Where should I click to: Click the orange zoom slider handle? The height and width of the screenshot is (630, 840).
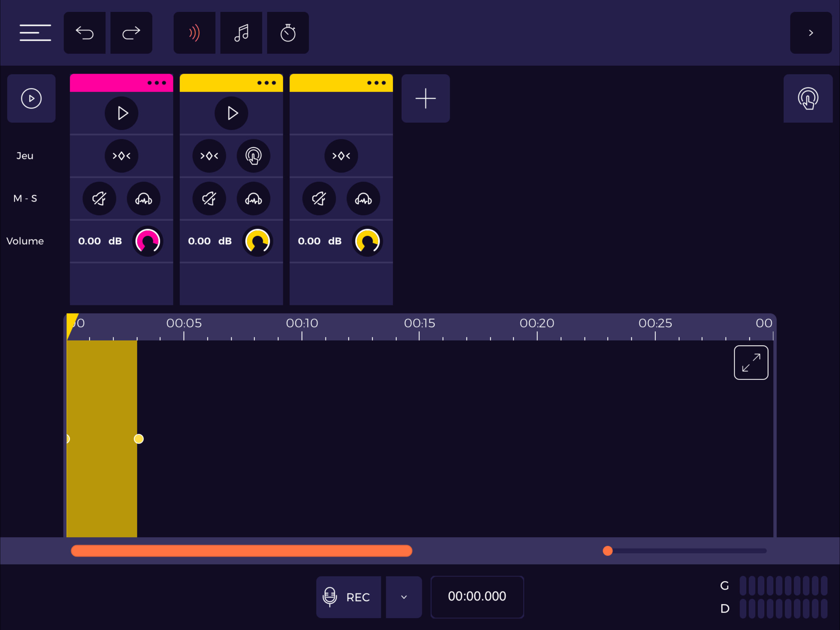pyautogui.click(x=608, y=551)
